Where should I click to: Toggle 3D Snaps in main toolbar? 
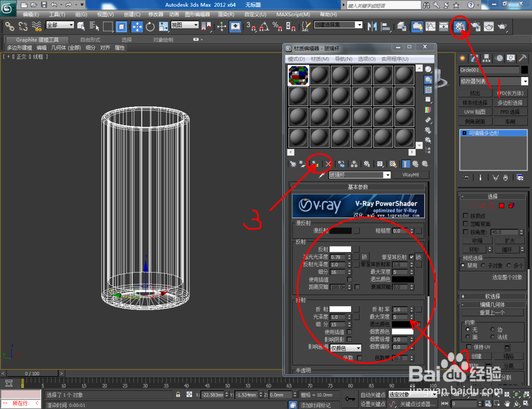(251, 27)
